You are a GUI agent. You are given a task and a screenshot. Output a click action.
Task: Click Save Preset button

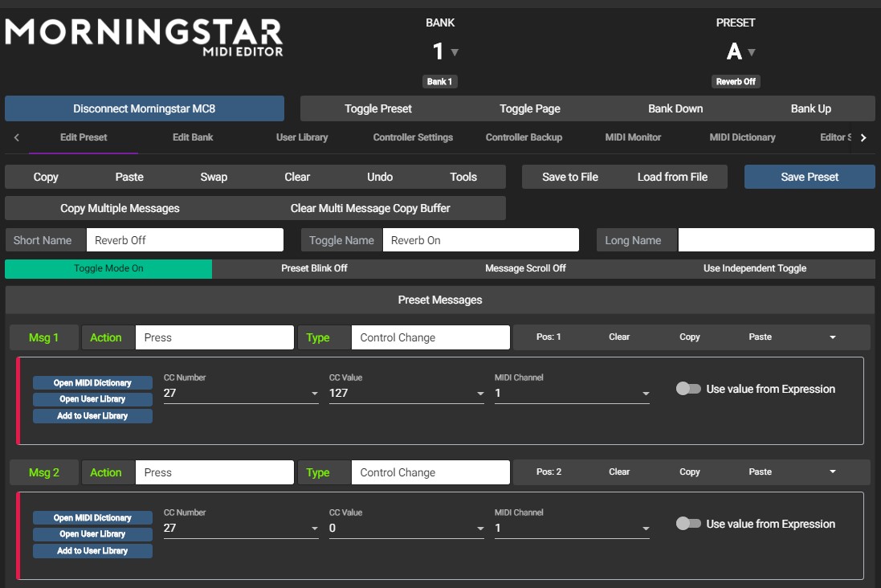coord(810,177)
